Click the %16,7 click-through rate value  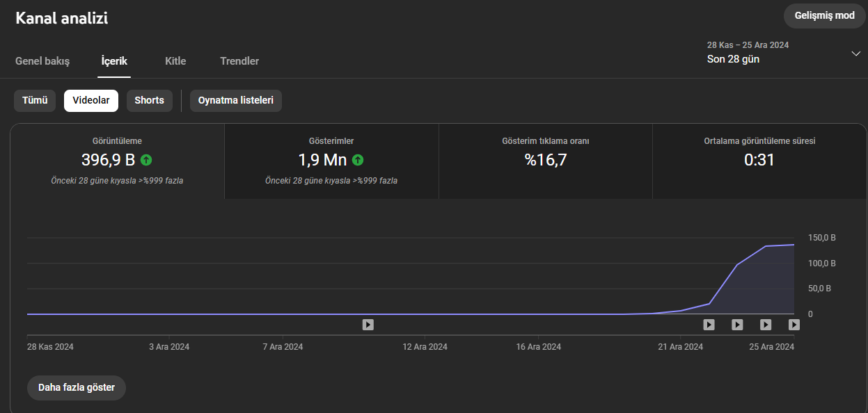[x=546, y=160]
